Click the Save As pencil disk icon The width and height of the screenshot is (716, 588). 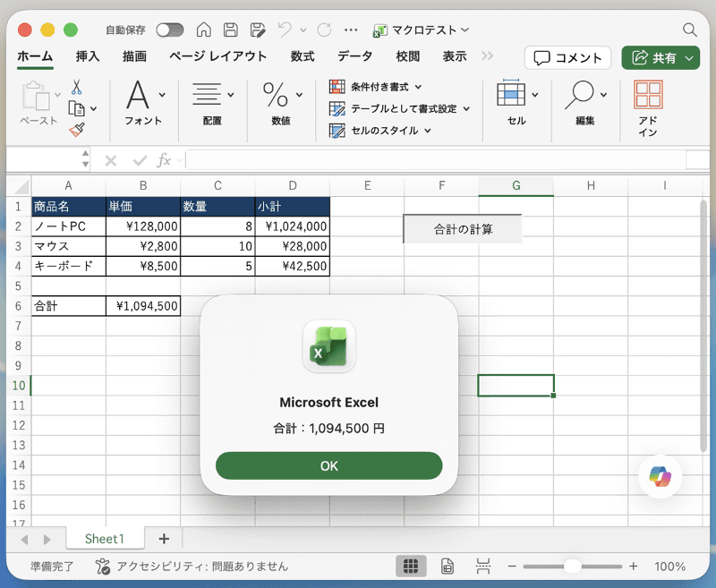(258, 30)
